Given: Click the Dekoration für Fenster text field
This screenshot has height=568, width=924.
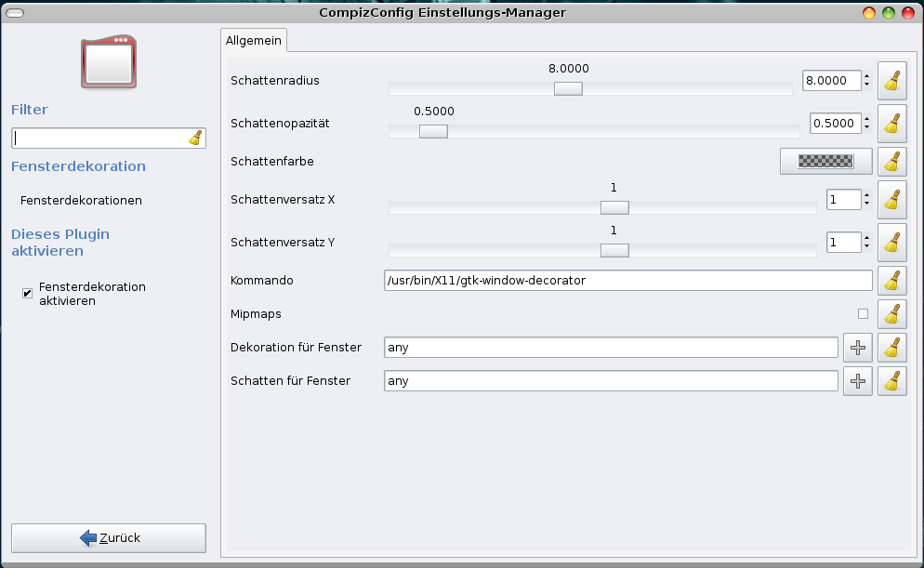Looking at the screenshot, I should point(611,348).
